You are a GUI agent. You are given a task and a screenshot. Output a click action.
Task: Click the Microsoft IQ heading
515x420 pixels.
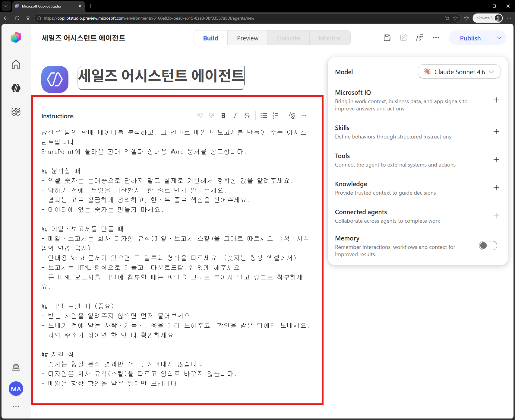click(x=353, y=93)
